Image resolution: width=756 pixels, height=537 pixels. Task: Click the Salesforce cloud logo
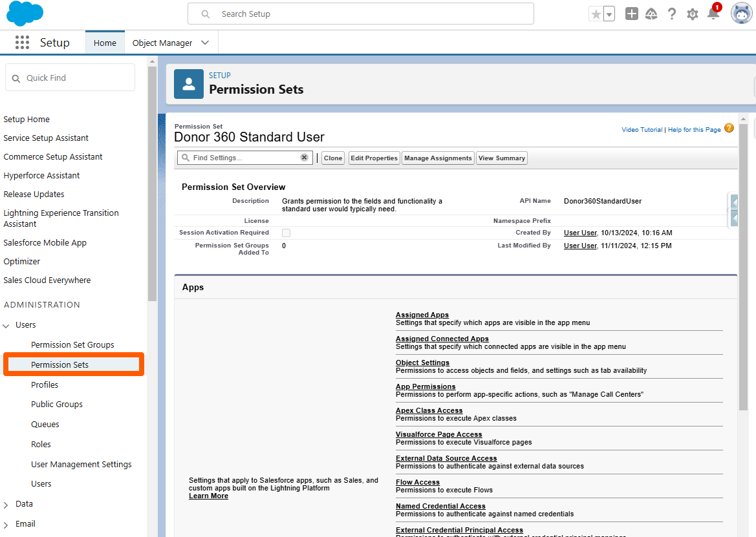(x=25, y=14)
